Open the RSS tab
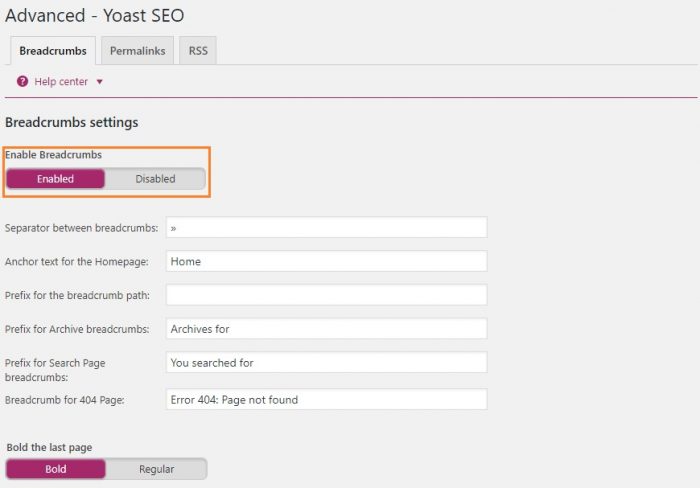Viewport: 700px width, 488px height. tap(198, 51)
